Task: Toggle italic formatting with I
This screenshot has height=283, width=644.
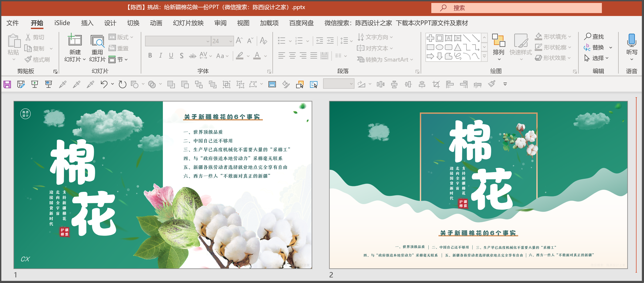Action: coord(160,55)
